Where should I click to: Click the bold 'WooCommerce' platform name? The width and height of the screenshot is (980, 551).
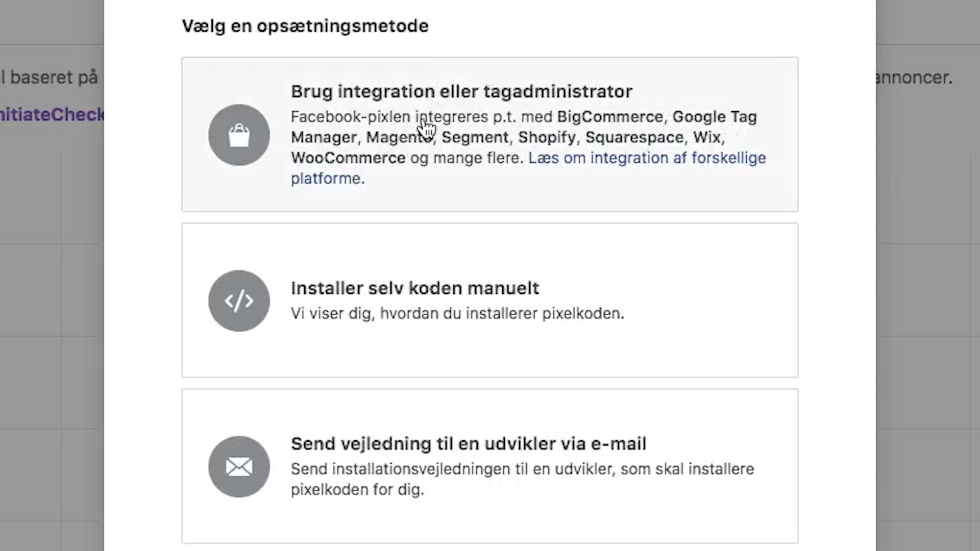tap(348, 158)
